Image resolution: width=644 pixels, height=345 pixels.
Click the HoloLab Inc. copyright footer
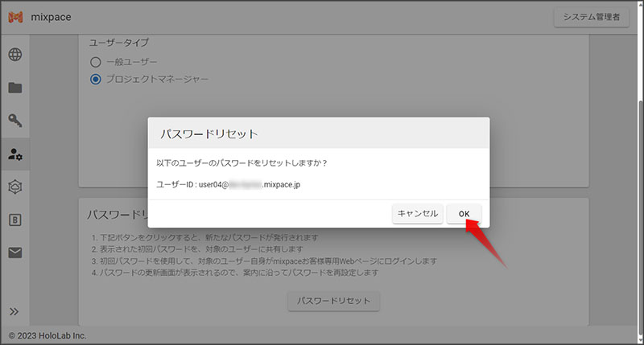click(47, 335)
